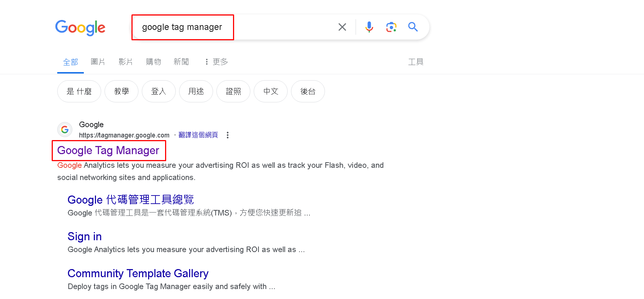Expand the 更多 menu
Viewport: 644px width, 299px height.
[x=216, y=62]
